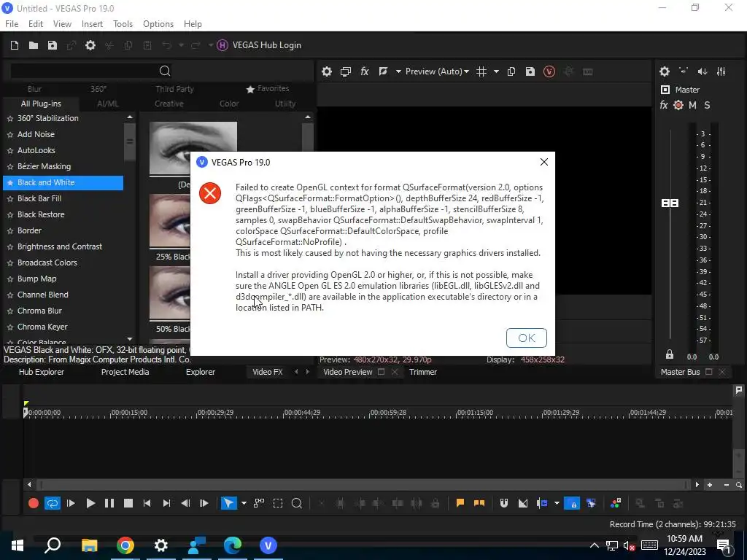The height and width of the screenshot is (560, 747).
Task: Open the Tools menu
Action: (x=123, y=24)
